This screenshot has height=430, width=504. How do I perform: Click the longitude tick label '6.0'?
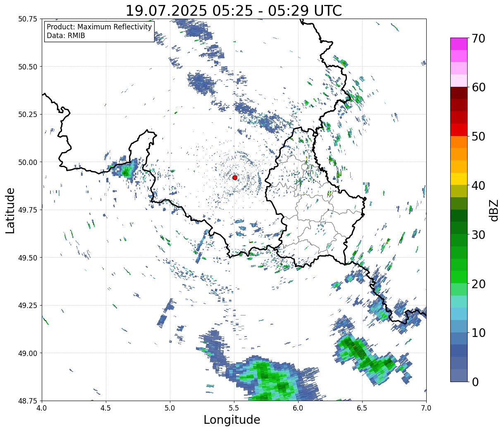click(x=298, y=408)
